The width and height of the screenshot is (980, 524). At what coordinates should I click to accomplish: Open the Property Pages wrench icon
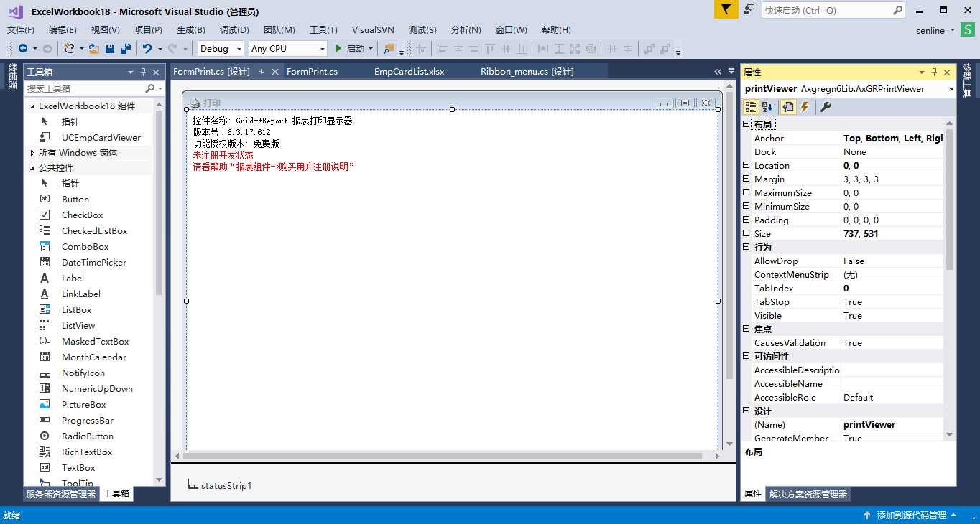[826, 107]
